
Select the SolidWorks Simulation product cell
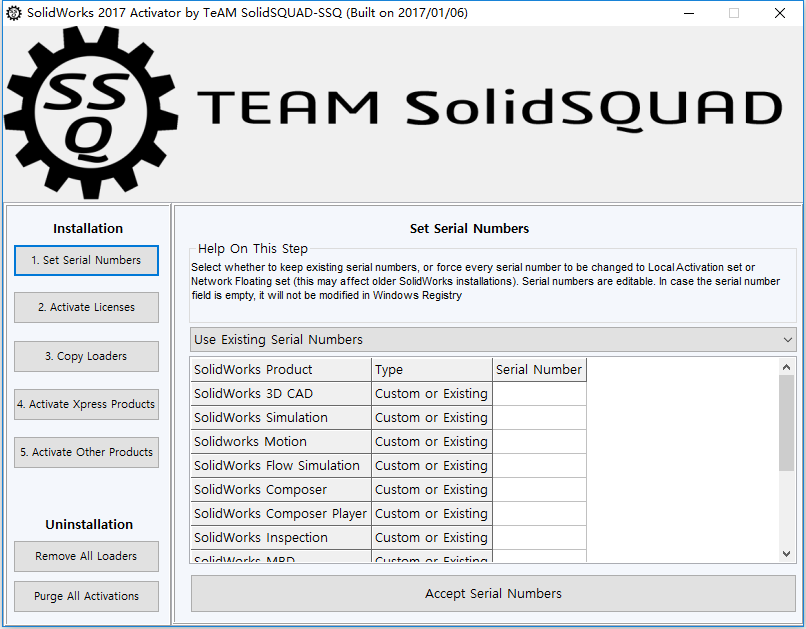(281, 418)
